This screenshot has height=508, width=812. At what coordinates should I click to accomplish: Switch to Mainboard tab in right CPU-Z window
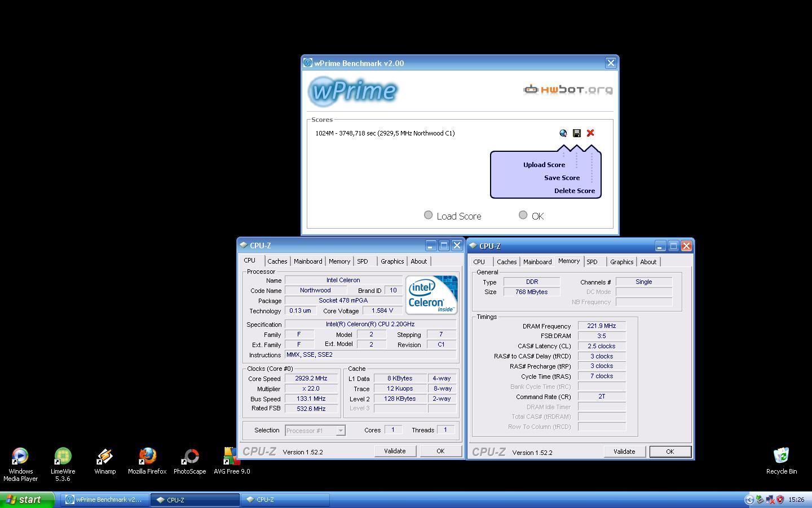(537, 262)
